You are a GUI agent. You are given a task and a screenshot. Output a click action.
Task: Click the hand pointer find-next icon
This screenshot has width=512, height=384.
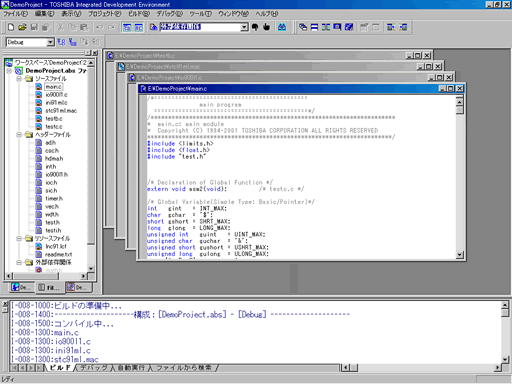[x=266, y=27]
